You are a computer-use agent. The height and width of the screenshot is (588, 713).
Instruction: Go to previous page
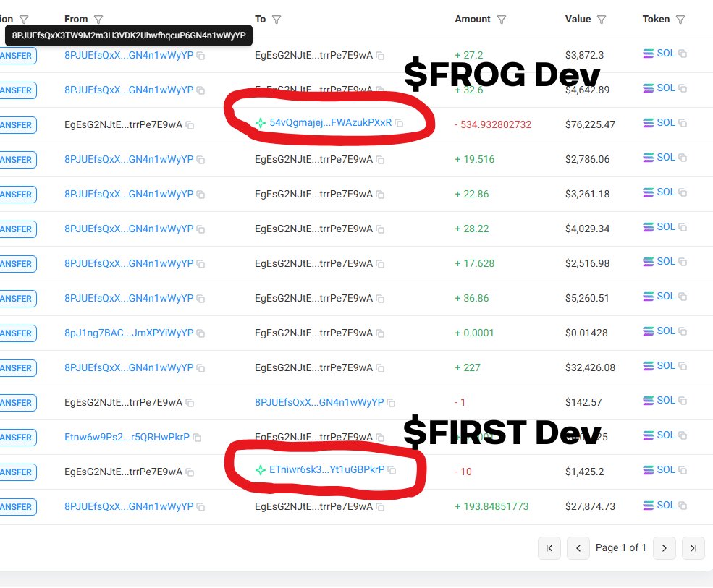coord(578,548)
